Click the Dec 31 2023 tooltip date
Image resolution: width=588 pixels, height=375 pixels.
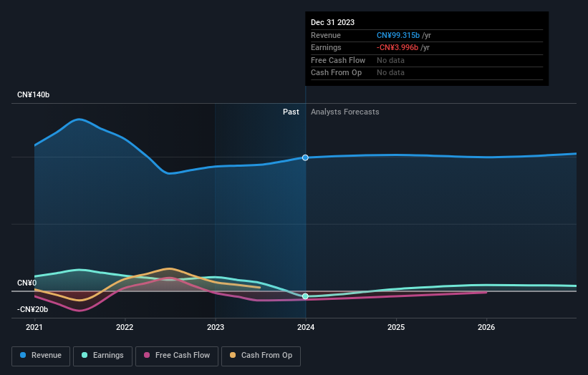click(332, 22)
